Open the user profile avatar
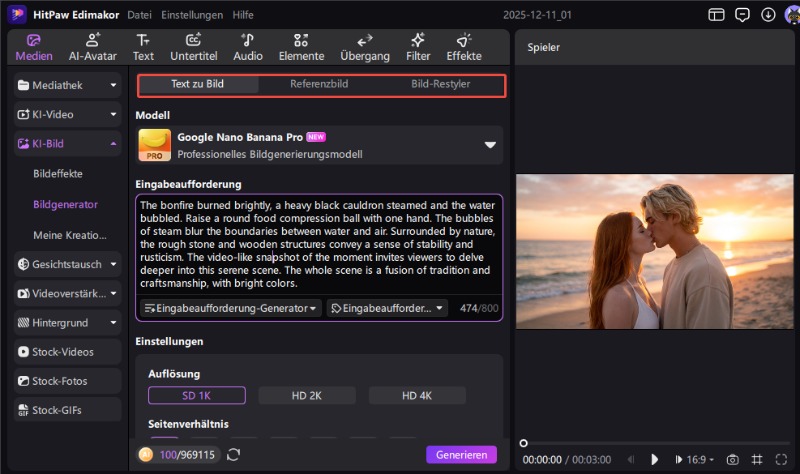 pos(792,15)
